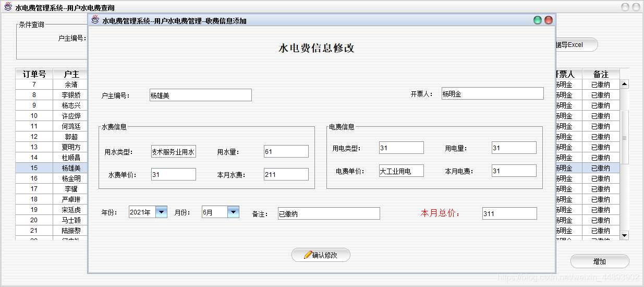Select the table row for 陆振黎
Screen dimensions: 644x287
(52, 231)
